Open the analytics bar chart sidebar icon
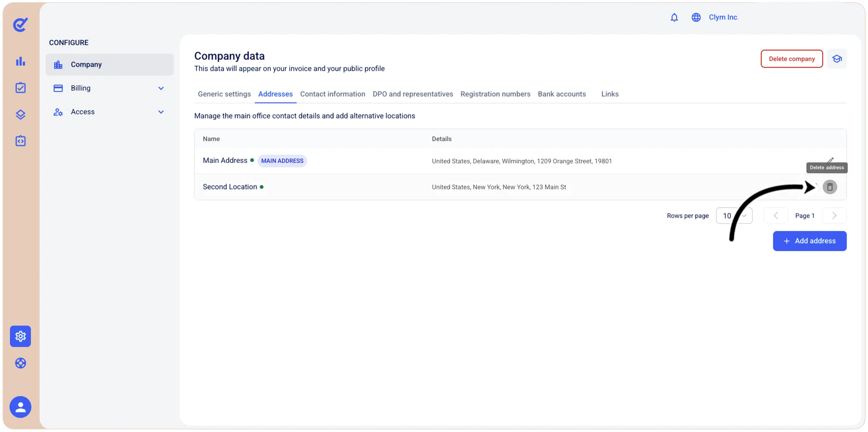This screenshot has width=868, height=432. (x=20, y=61)
